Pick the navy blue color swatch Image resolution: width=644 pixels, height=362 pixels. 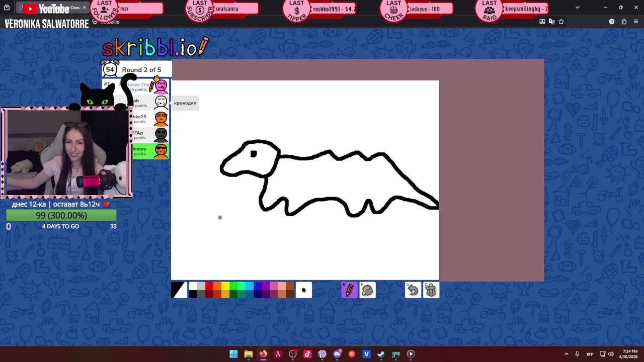tap(258, 294)
